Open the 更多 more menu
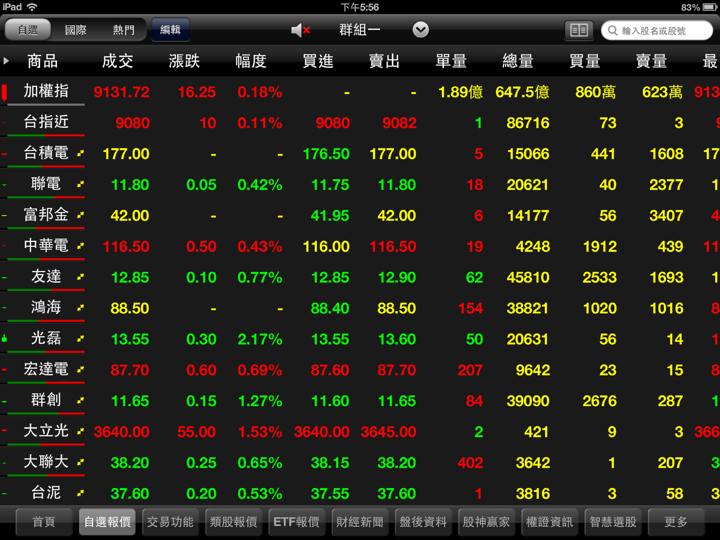 tap(676, 522)
